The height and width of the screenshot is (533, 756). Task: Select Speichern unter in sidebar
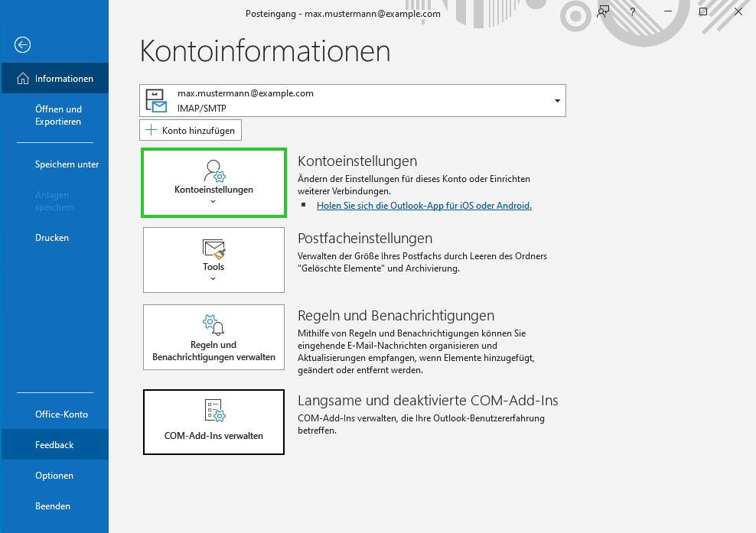(x=55, y=164)
